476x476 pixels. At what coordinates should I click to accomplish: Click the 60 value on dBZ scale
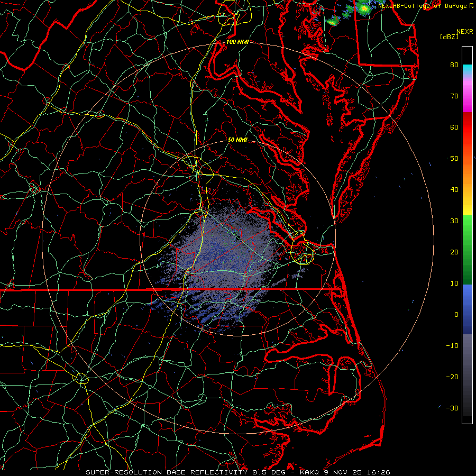tap(454, 127)
